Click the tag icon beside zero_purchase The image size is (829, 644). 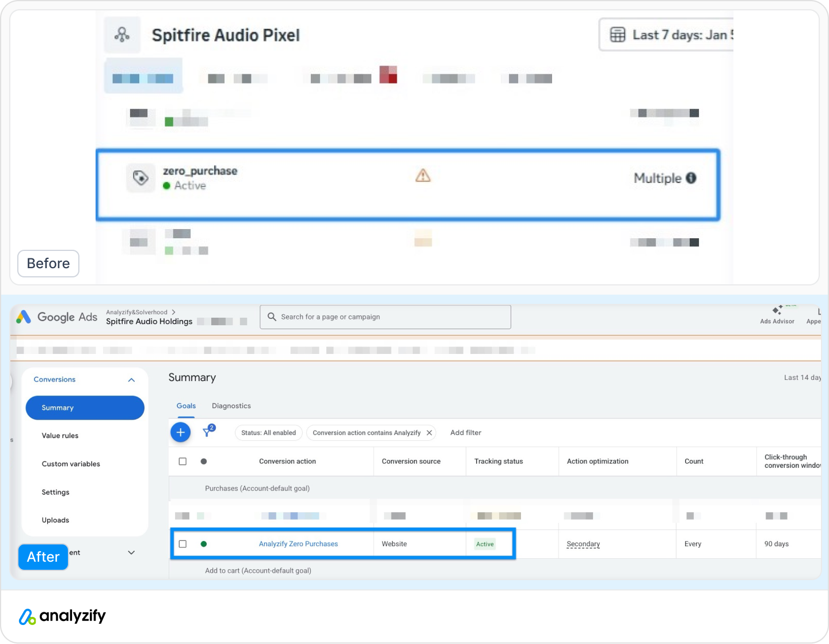tap(140, 178)
